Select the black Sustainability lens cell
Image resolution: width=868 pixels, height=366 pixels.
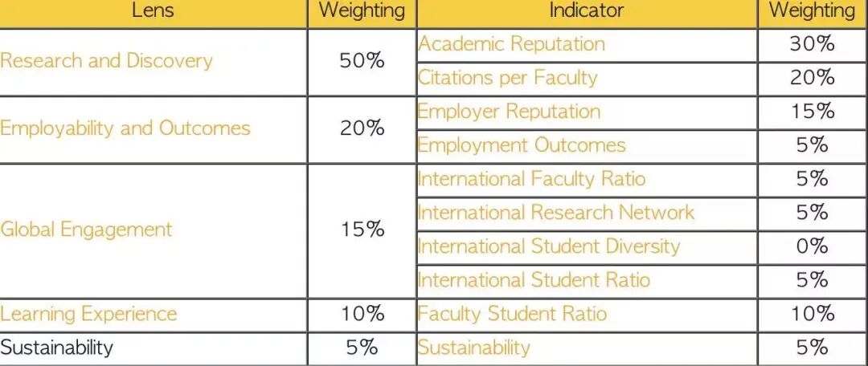pyautogui.click(x=57, y=348)
